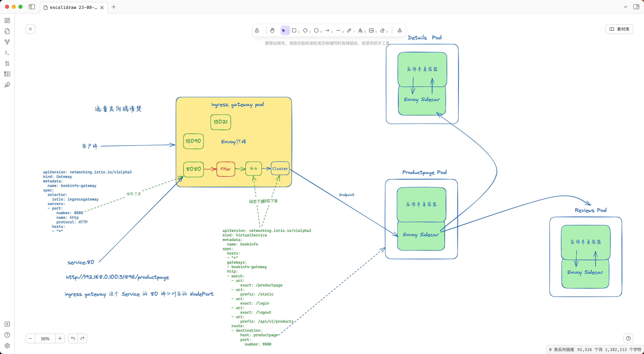Switch to the Hand pan tool

point(272,31)
